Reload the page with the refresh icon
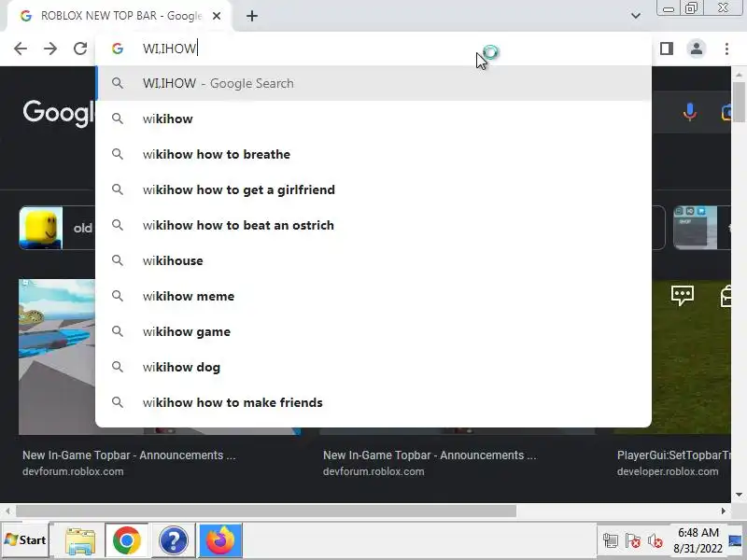Image resolution: width=747 pixels, height=560 pixels. (80, 49)
